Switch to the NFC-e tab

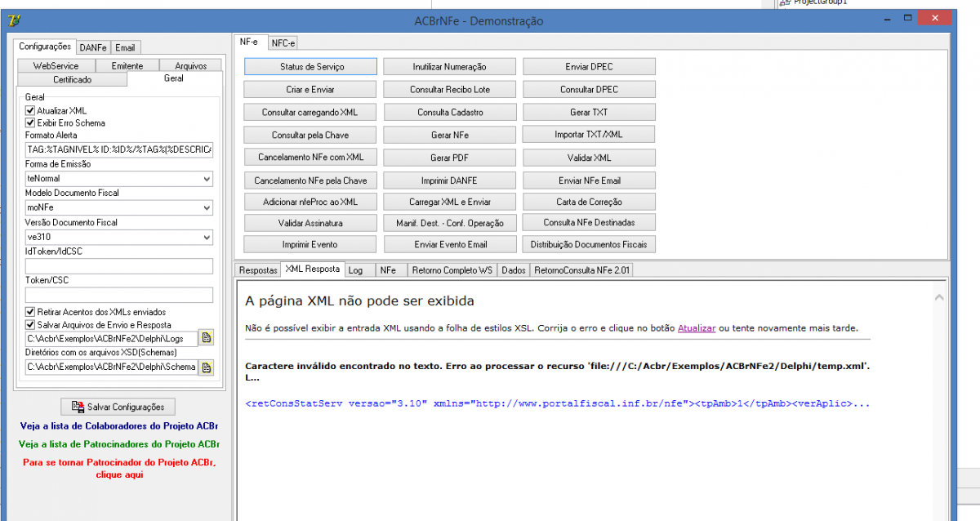tap(283, 42)
